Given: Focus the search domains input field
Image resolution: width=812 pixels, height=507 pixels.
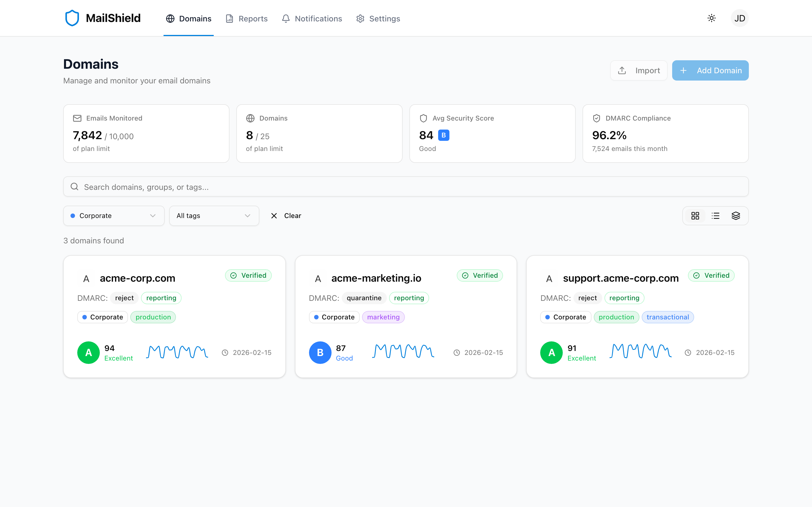Looking at the screenshot, I should point(406,187).
